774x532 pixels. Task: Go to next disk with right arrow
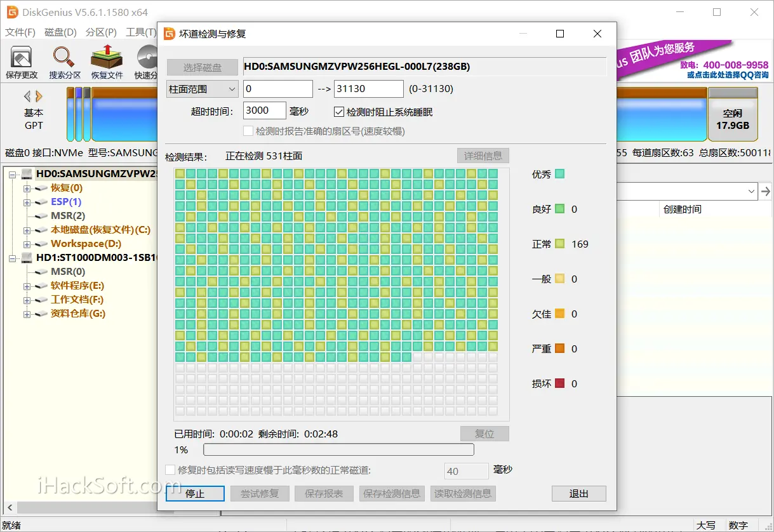click(x=39, y=96)
